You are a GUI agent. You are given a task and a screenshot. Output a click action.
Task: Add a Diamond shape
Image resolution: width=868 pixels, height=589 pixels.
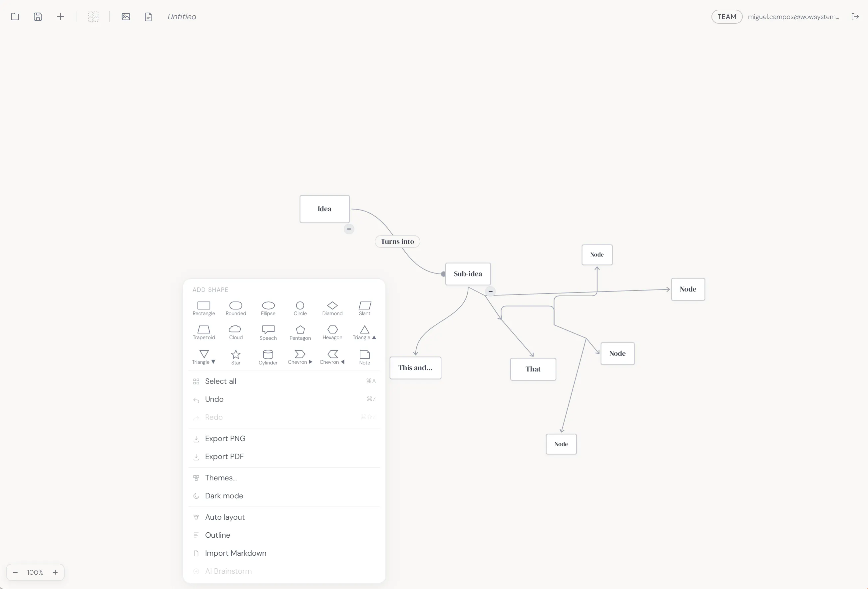[x=332, y=308]
